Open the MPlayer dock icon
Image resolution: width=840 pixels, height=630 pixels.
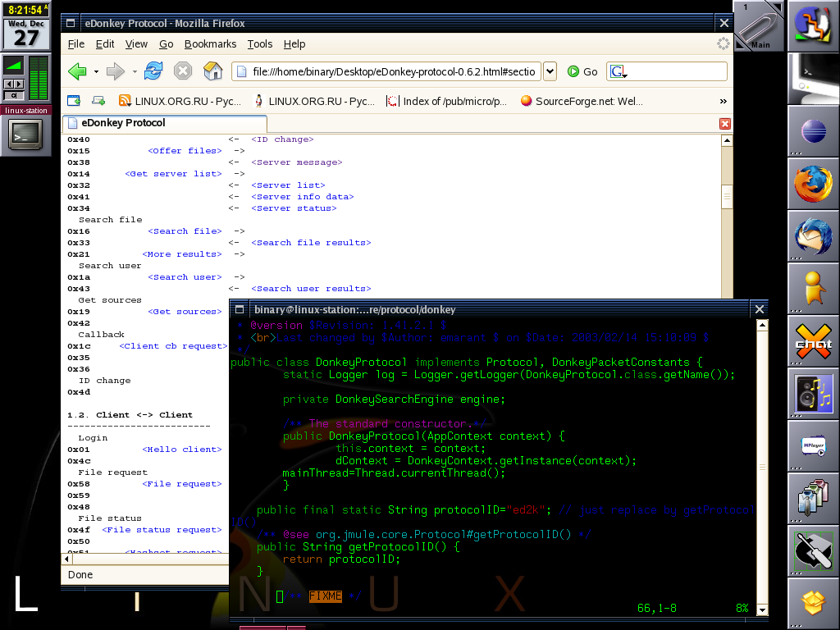pyautogui.click(x=813, y=446)
